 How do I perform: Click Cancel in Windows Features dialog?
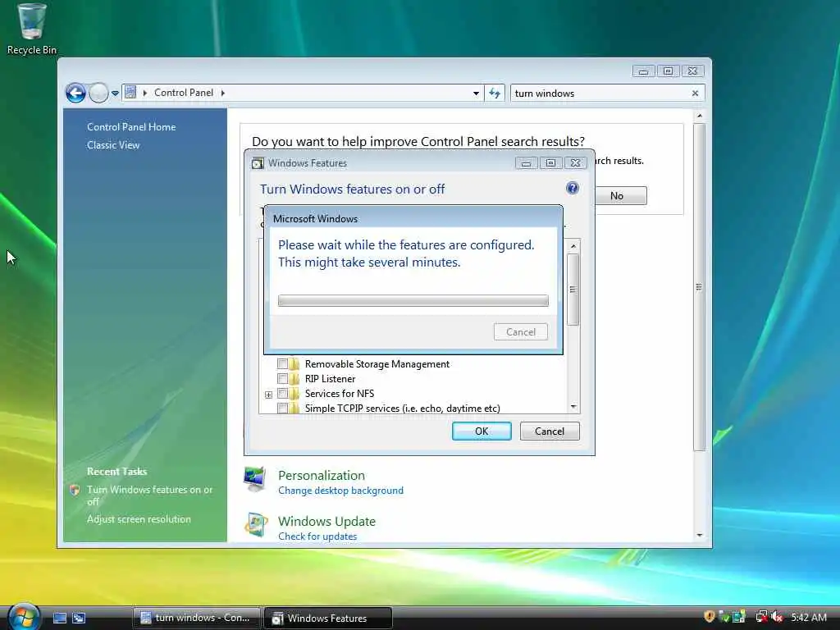(550, 431)
